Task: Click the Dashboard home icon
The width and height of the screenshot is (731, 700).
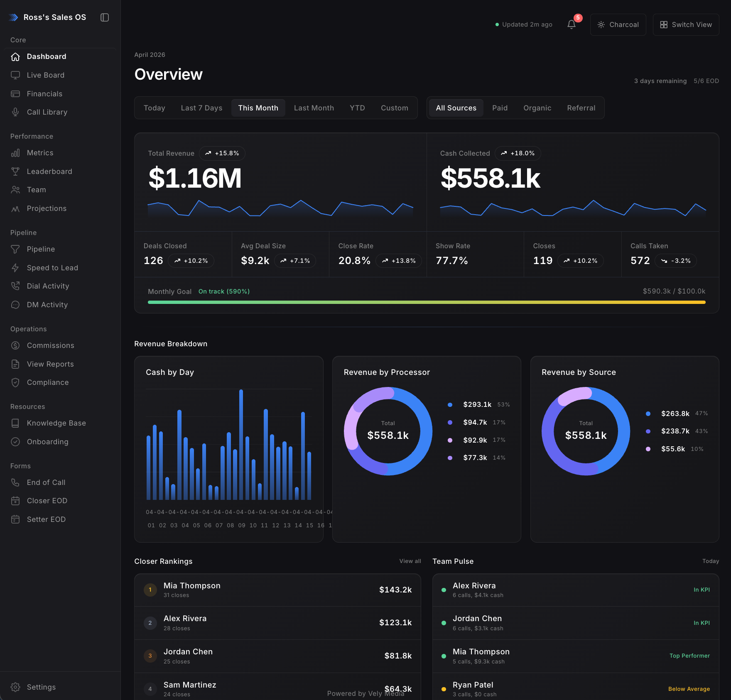Action: [x=15, y=56]
